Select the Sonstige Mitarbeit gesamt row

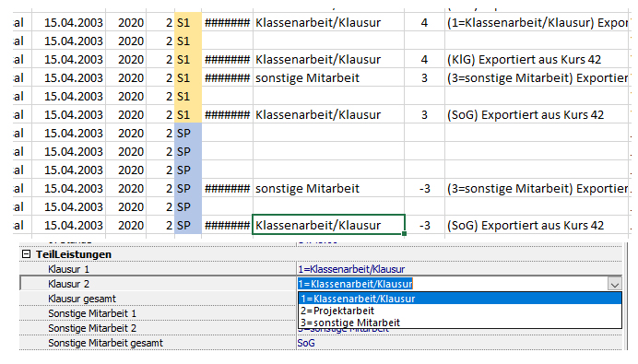click(321, 343)
